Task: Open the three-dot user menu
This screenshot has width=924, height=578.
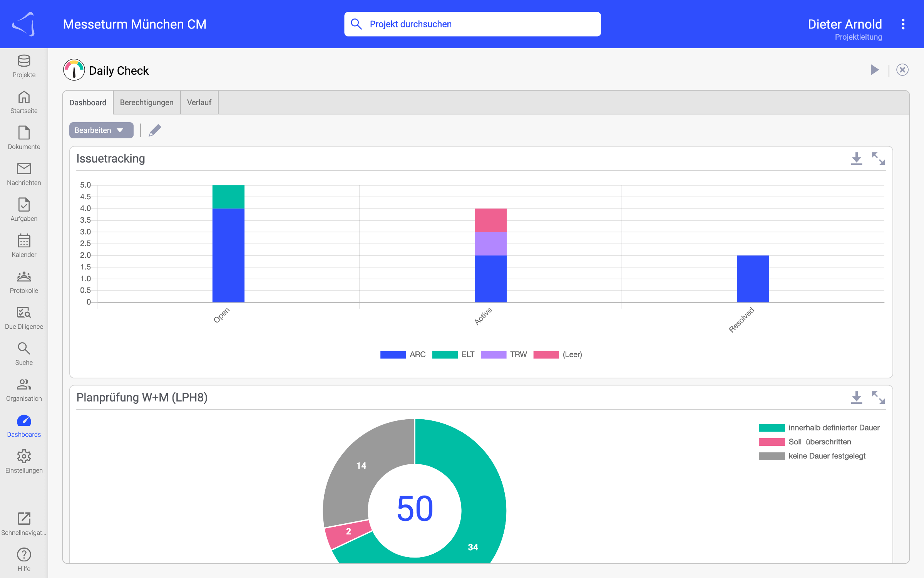Action: 903,24
